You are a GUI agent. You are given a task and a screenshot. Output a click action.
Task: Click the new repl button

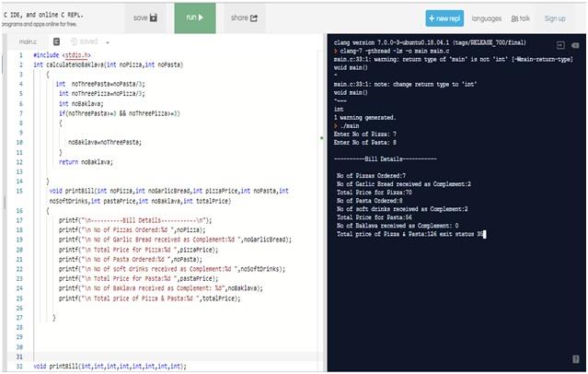[444, 18]
